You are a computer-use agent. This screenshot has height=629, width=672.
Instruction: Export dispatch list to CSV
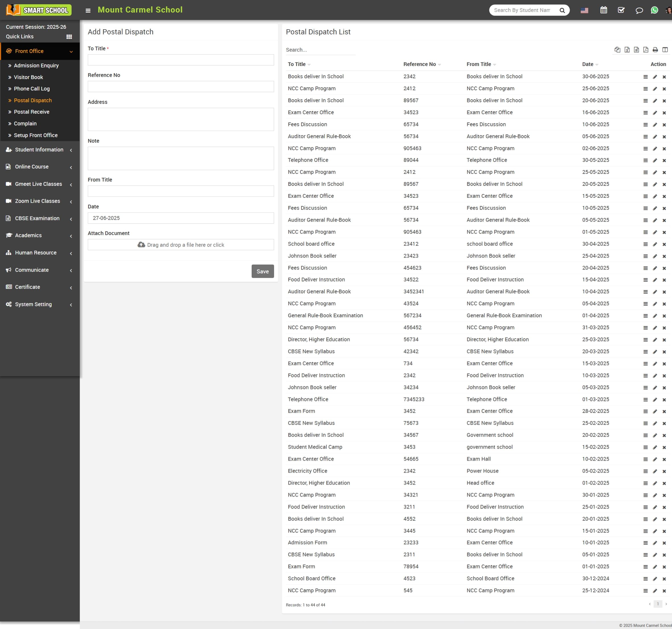636,50
